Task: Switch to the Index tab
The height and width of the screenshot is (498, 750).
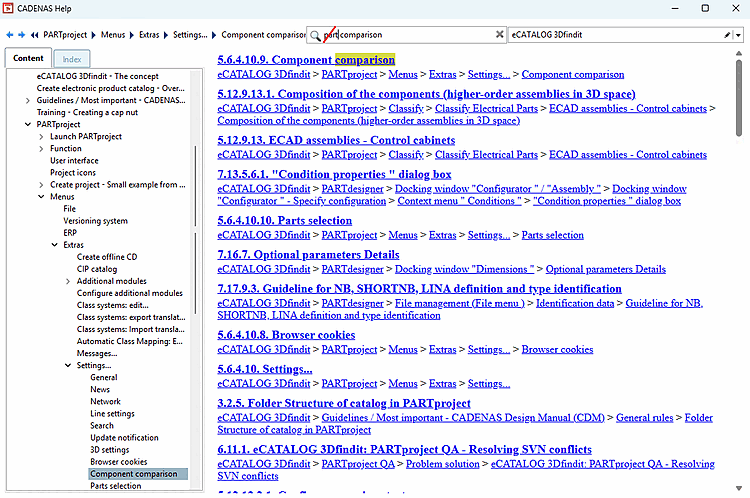Action: 72,59
